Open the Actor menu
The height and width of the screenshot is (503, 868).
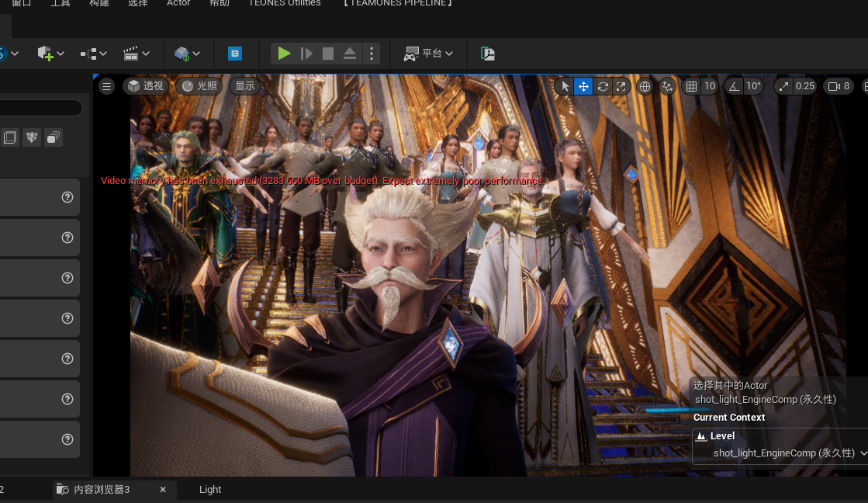point(178,3)
